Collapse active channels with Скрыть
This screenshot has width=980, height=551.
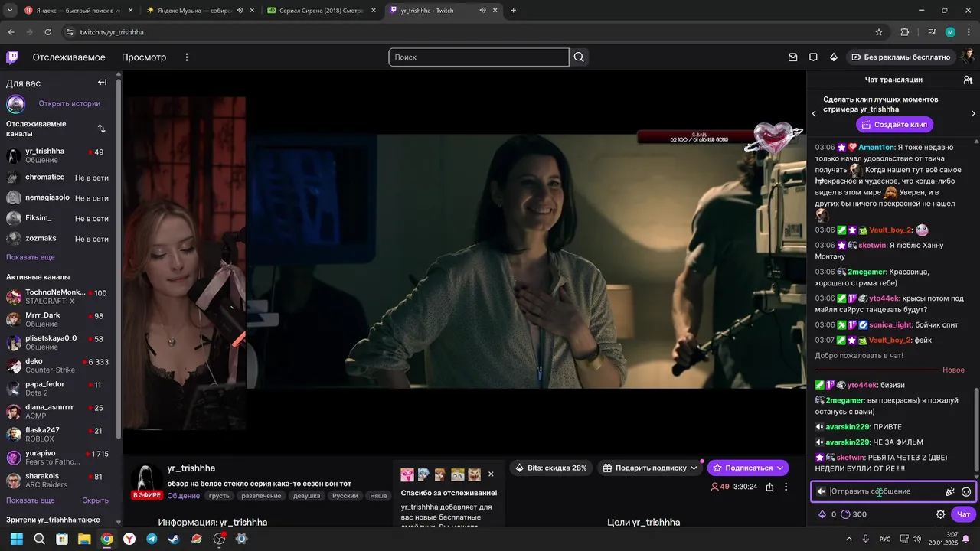(96, 500)
